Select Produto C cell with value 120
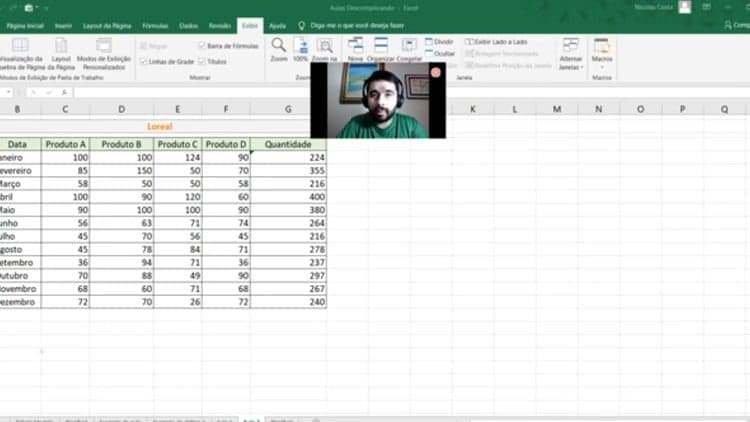 [177, 197]
